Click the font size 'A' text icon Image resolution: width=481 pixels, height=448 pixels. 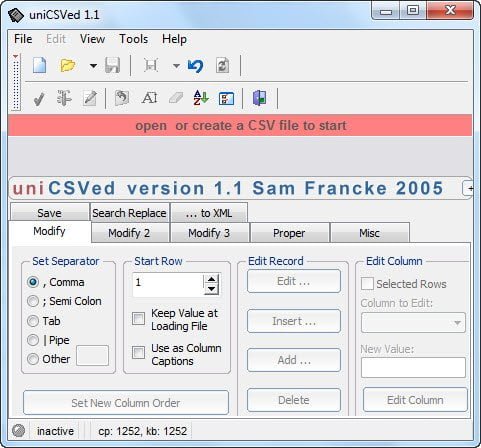150,98
